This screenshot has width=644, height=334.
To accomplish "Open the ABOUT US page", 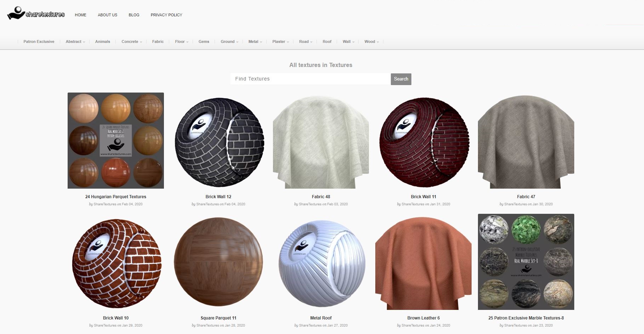I will click(x=107, y=15).
